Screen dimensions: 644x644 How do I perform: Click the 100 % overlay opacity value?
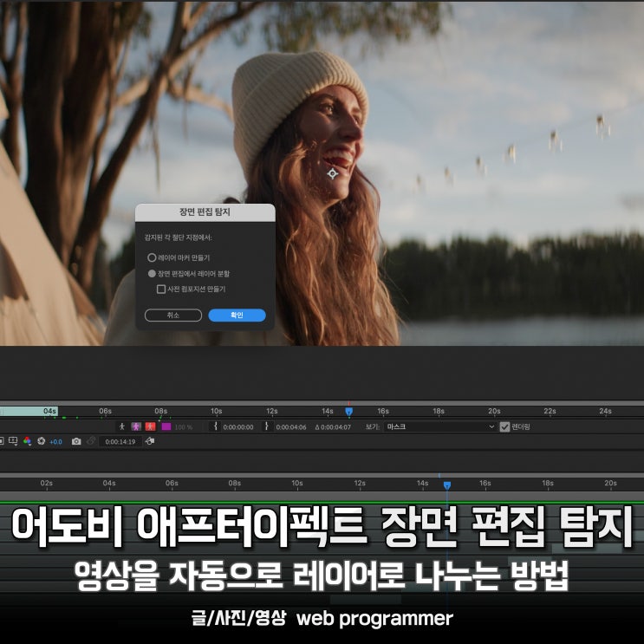tap(183, 427)
